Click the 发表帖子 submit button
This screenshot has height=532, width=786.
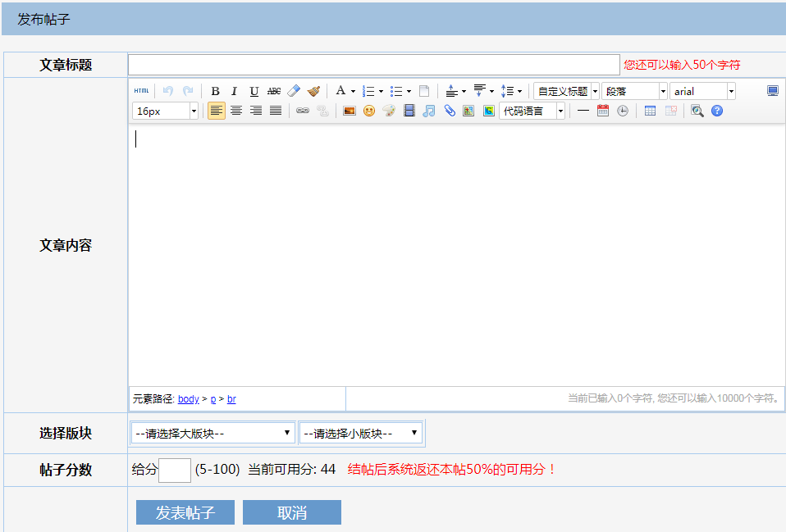(185, 512)
